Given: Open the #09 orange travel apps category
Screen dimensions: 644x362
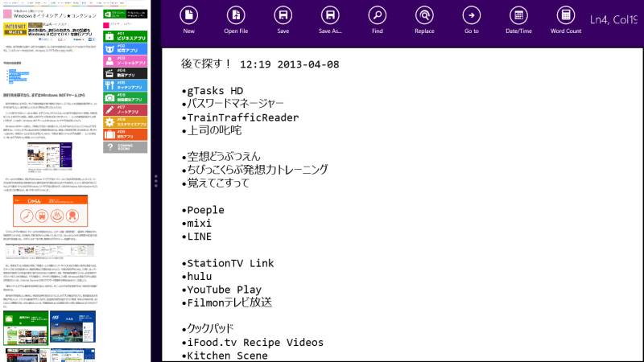Looking at the screenshot, I should click(x=125, y=134).
